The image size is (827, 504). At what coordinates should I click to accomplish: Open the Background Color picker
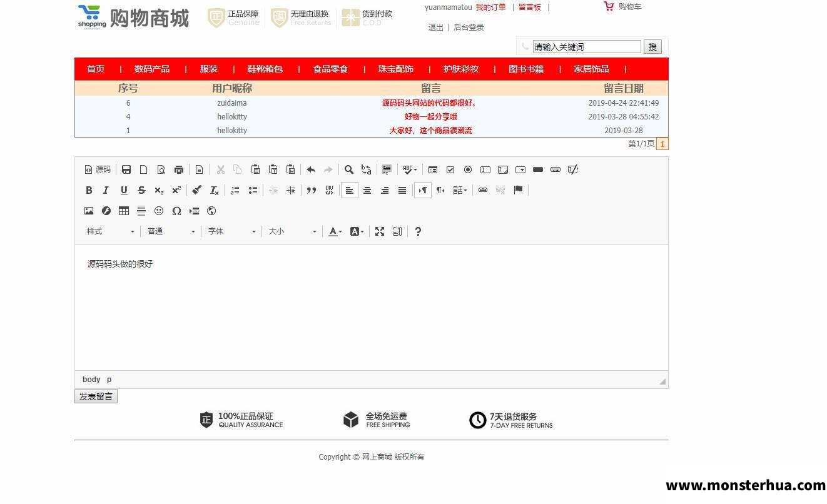coord(357,231)
